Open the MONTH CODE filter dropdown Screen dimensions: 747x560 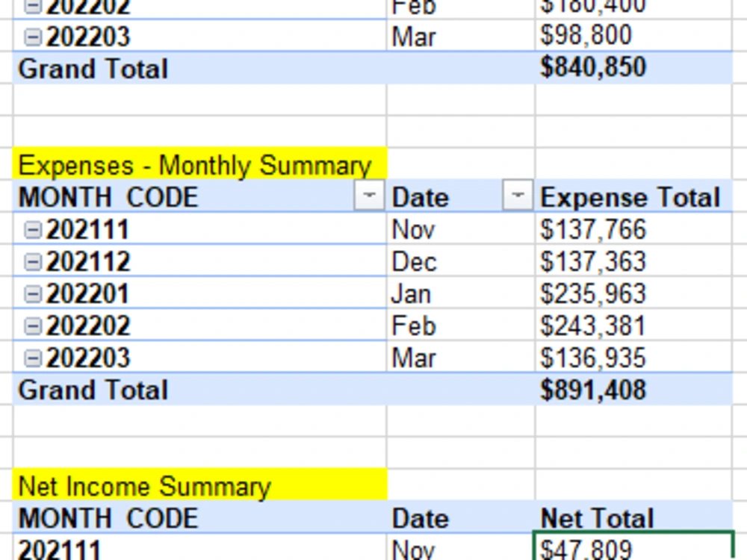(x=369, y=195)
